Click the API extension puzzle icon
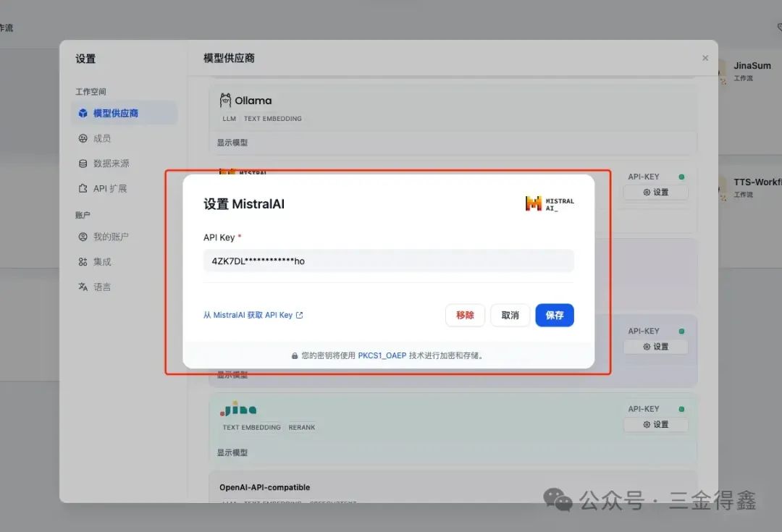This screenshot has width=782, height=532. (83, 188)
